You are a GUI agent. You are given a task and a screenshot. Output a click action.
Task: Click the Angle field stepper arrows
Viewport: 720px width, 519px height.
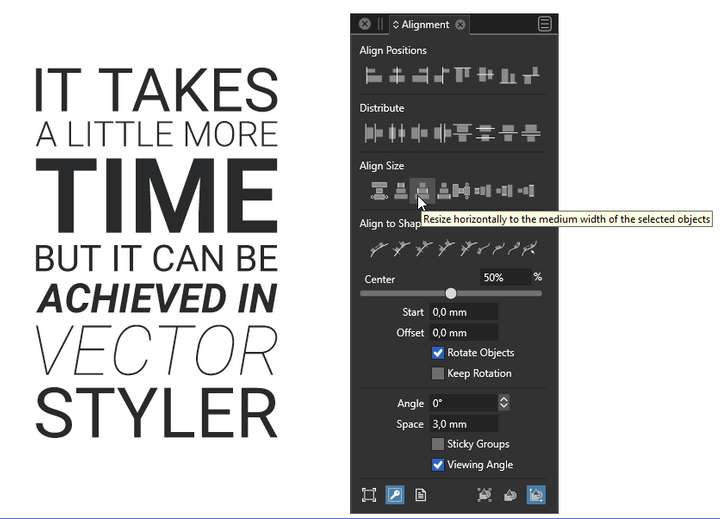(504, 403)
